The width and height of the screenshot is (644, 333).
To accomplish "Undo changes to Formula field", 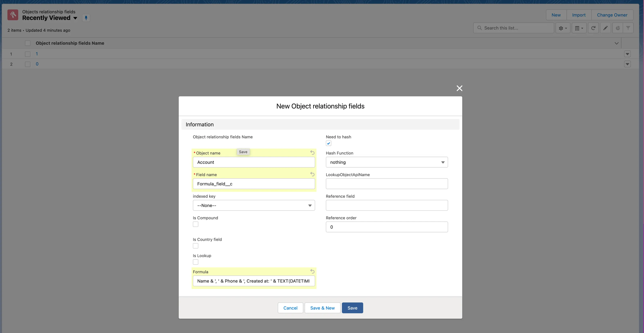I will click(312, 271).
